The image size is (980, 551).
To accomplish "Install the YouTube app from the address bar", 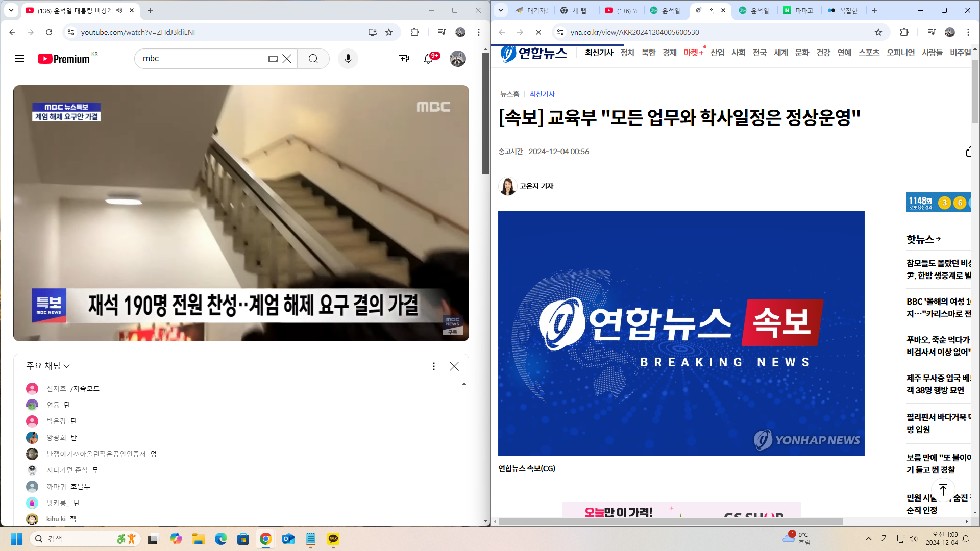I will (x=373, y=32).
